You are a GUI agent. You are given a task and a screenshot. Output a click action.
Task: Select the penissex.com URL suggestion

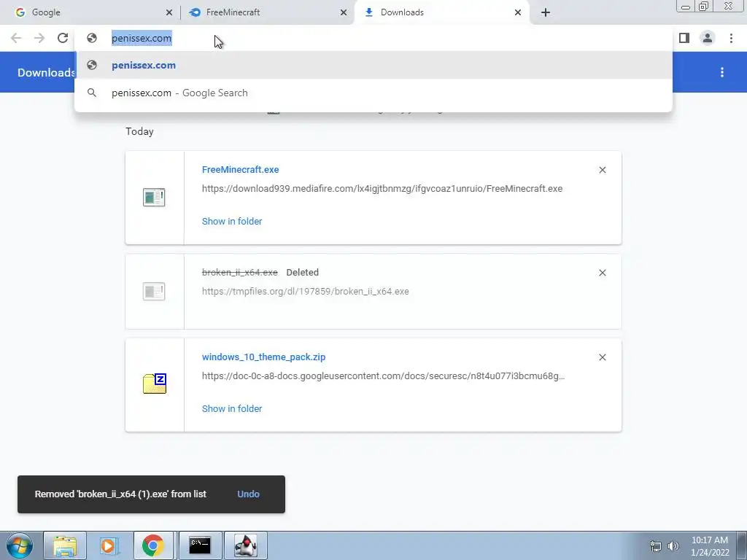373,65
